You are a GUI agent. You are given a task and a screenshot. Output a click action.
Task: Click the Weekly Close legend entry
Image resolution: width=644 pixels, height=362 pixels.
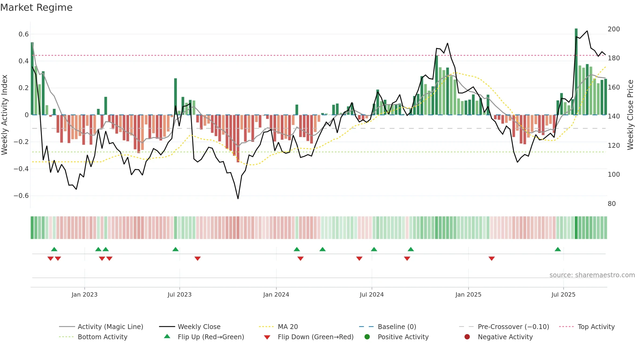pos(190,327)
